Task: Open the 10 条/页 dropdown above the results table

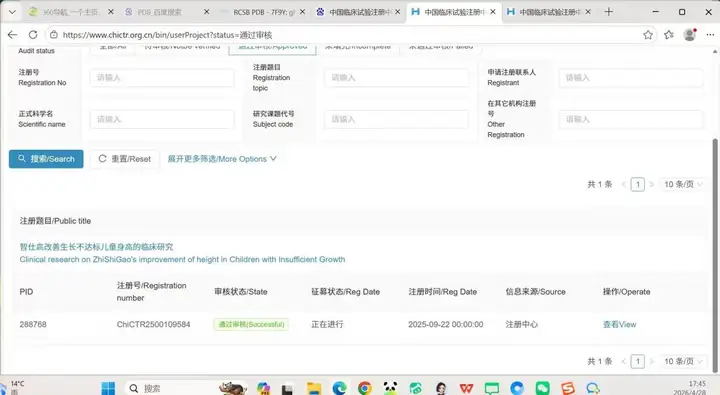Action: pos(683,184)
